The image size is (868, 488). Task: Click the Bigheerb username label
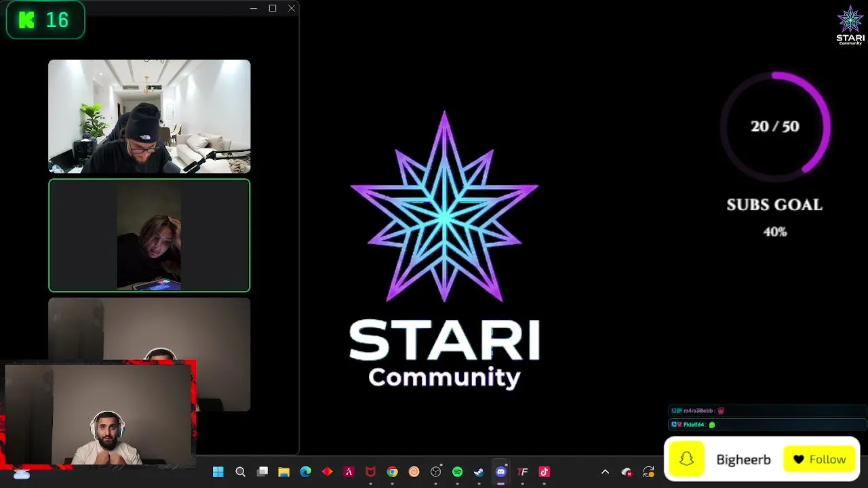coord(743,460)
